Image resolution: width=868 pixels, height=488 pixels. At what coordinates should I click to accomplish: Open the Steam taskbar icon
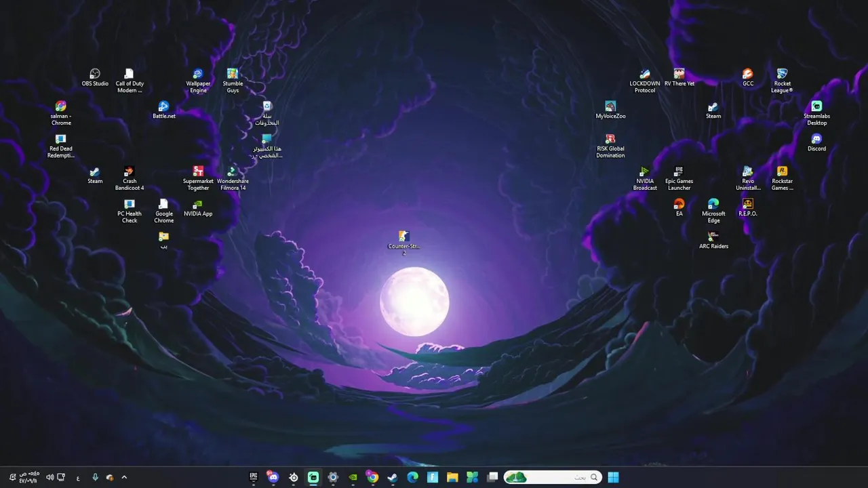393,477
